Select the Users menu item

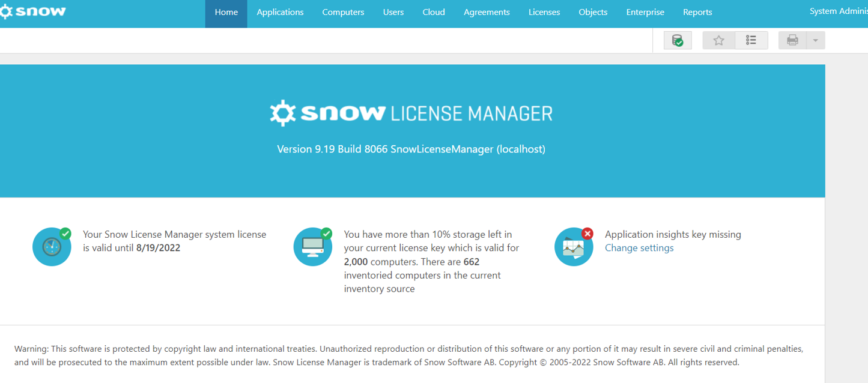[393, 12]
